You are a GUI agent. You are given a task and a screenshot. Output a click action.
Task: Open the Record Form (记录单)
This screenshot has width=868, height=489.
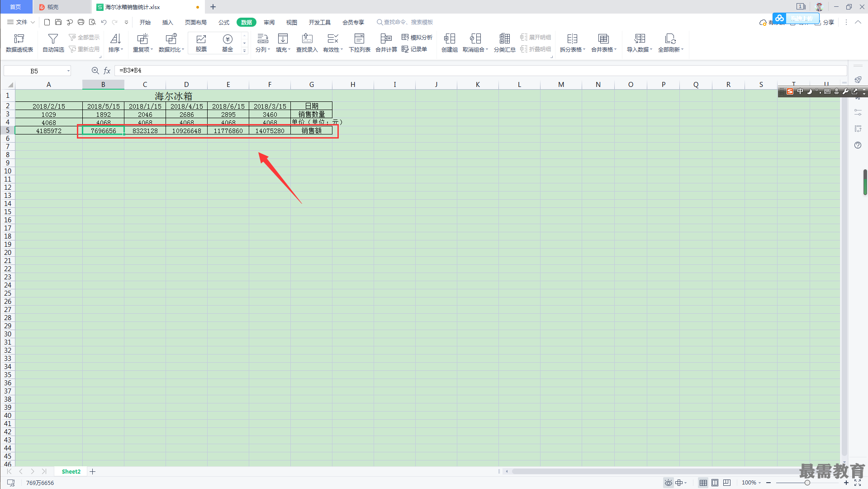click(x=414, y=49)
